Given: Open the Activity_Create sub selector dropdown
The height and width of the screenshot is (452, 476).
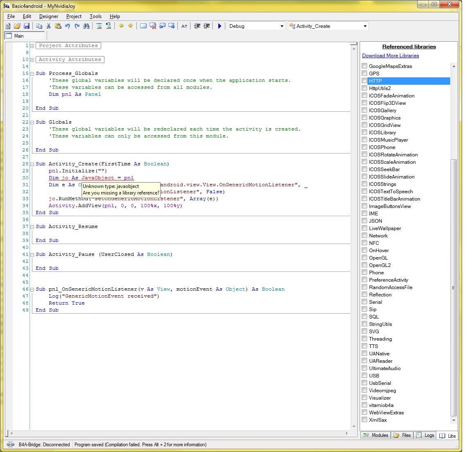Looking at the screenshot, I should tap(365, 26).
